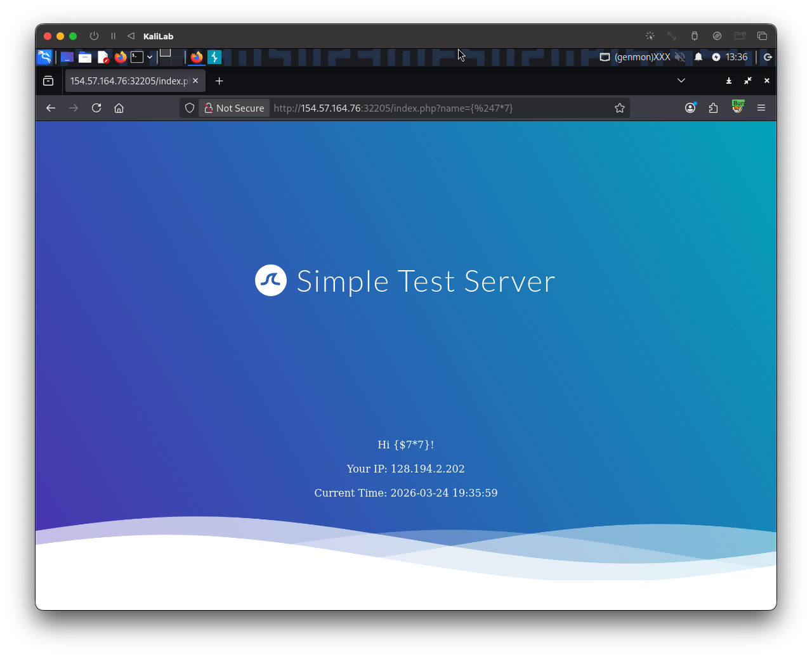Toggle the muted volume icon in the panel
This screenshot has width=812, height=657.
(x=680, y=57)
